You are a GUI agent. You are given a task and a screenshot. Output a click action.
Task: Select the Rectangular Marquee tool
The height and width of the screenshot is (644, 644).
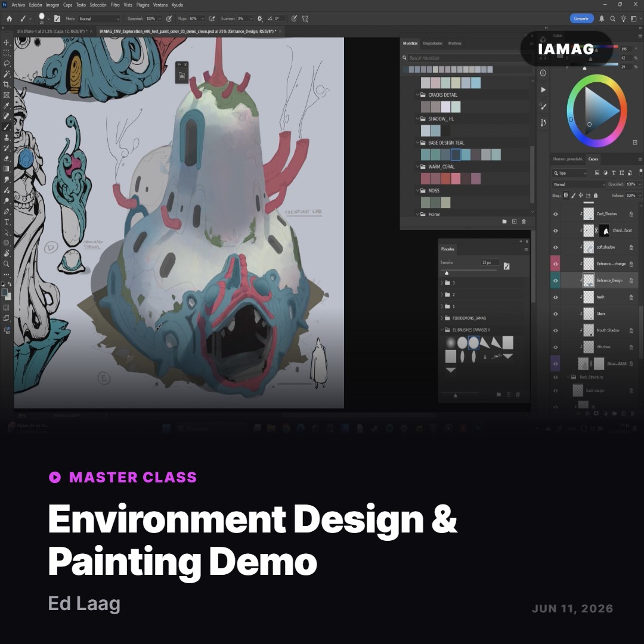[6, 53]
